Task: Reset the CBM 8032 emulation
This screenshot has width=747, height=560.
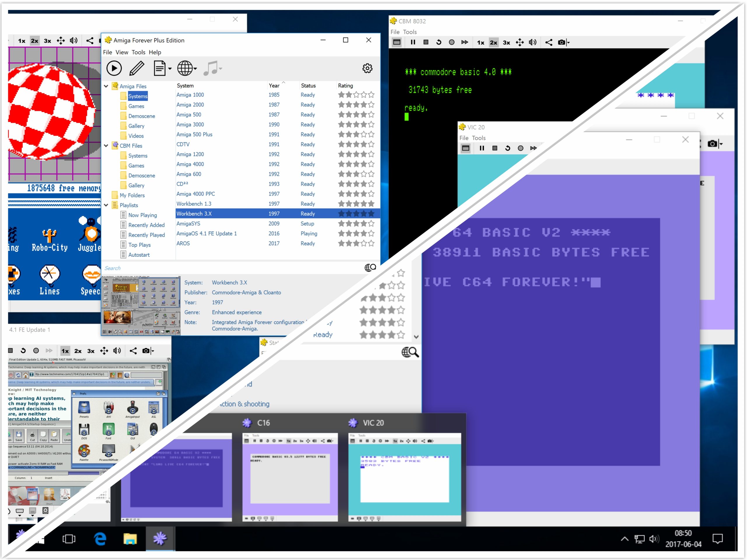Action: (x=439, y=42)
